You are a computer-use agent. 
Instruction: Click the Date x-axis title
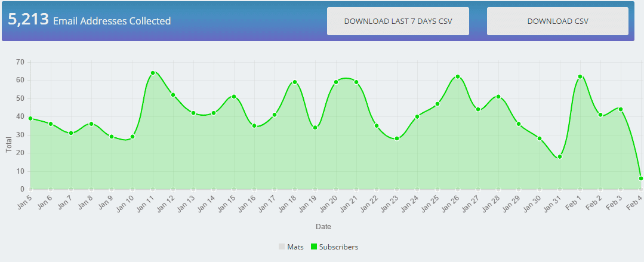click(323, 227)
